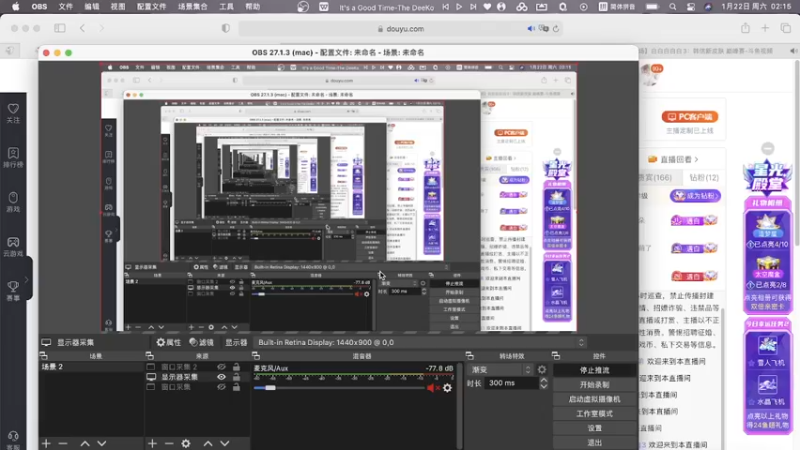
Task: Toggle the Safari sidebar
Action: tap(60, 28)
